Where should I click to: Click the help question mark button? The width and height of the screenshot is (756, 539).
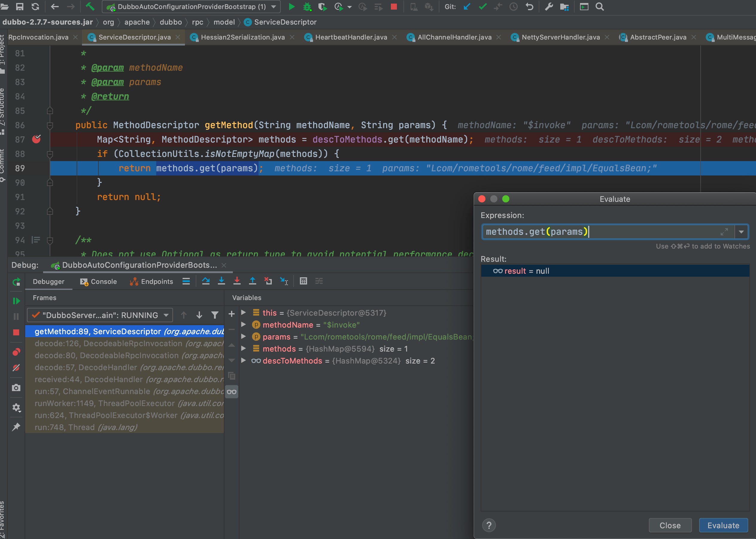click(x=489, y=526)
